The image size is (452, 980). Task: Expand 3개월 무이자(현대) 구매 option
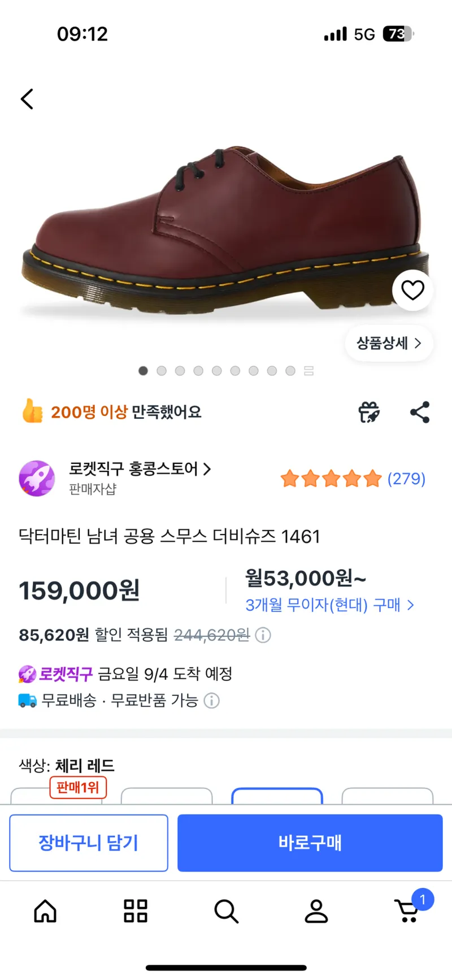click(330, 605)
